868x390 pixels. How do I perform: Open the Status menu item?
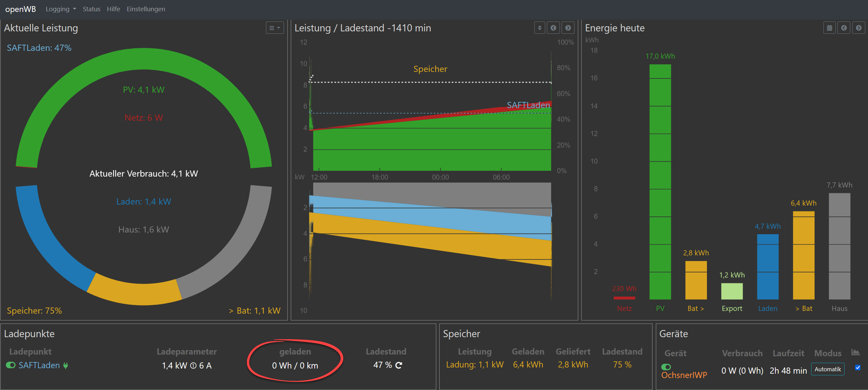[x=91, y=9]
